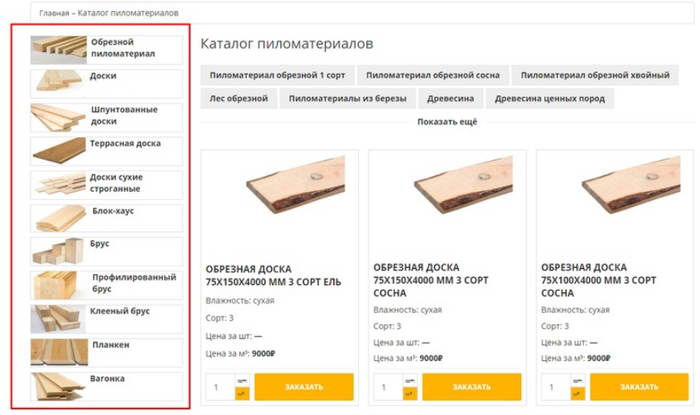Open the Доски category image in sidebar

tap(58, 82)
